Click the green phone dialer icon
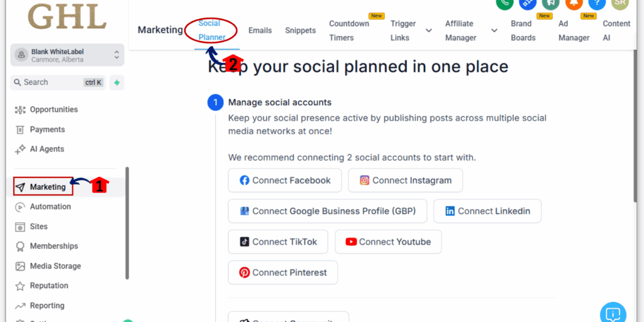Screen dimensions: 644x322 [504, 3]
